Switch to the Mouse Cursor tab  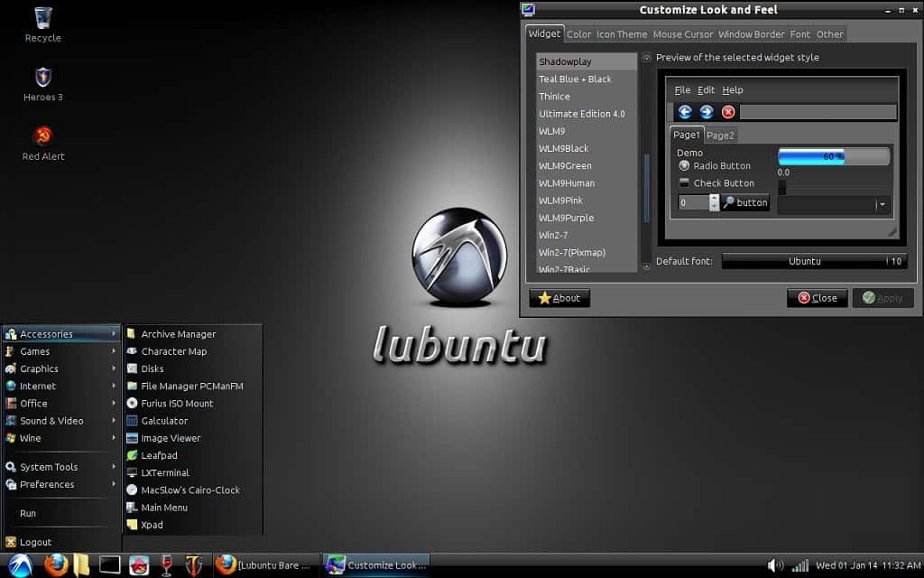coord(683,34)
